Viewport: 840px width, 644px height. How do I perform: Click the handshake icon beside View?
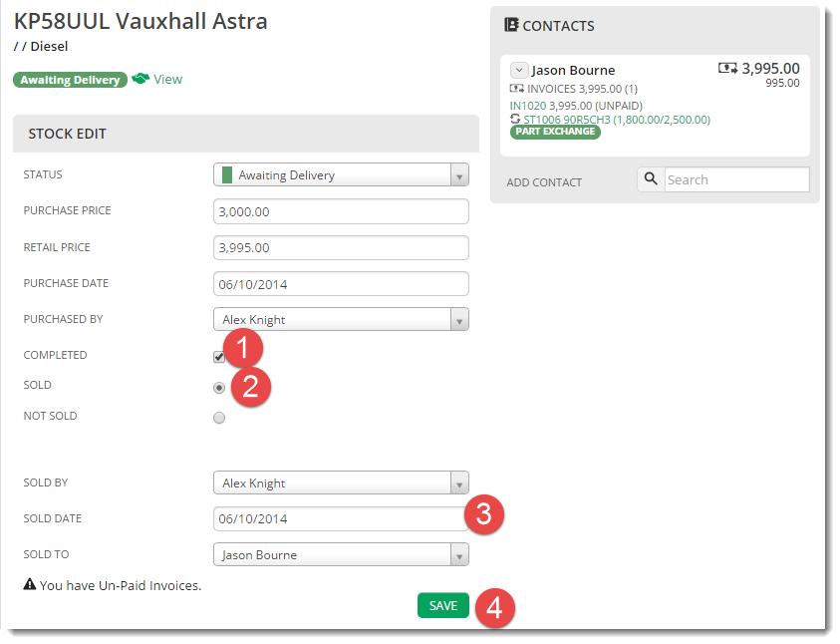(x=140, y=79)
